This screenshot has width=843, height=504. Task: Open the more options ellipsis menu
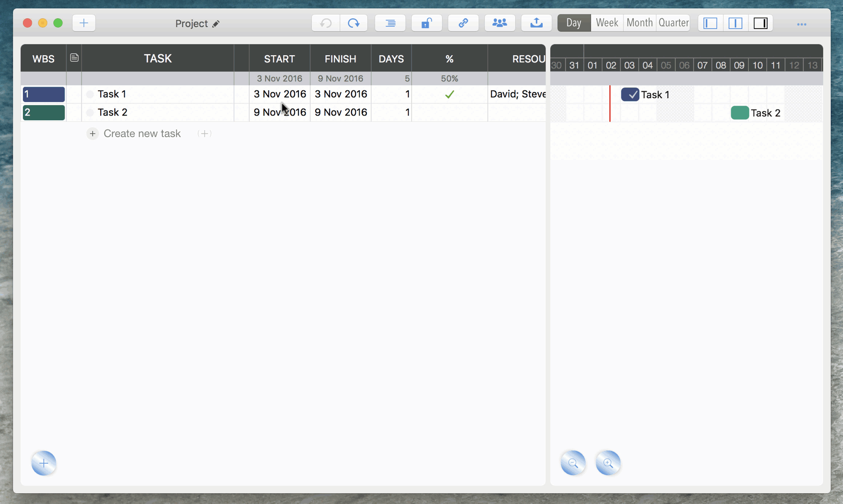pos(802,24)
